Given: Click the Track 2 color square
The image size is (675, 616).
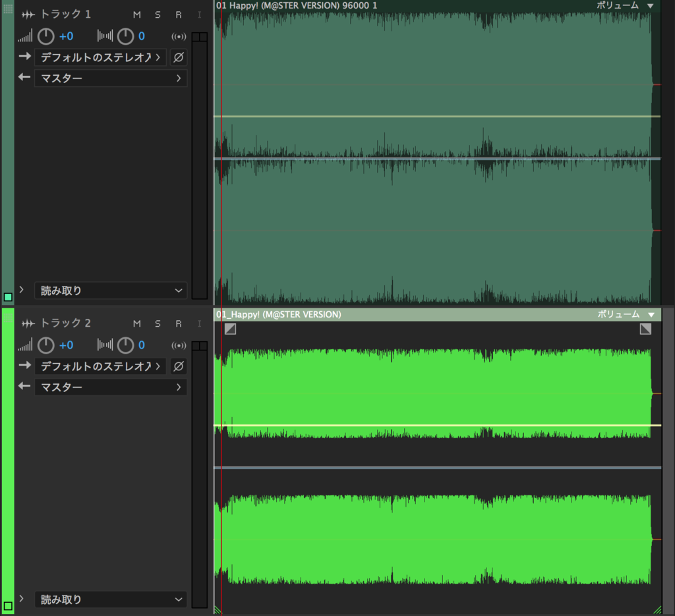Looking at the screenshot, I should 8,605.
